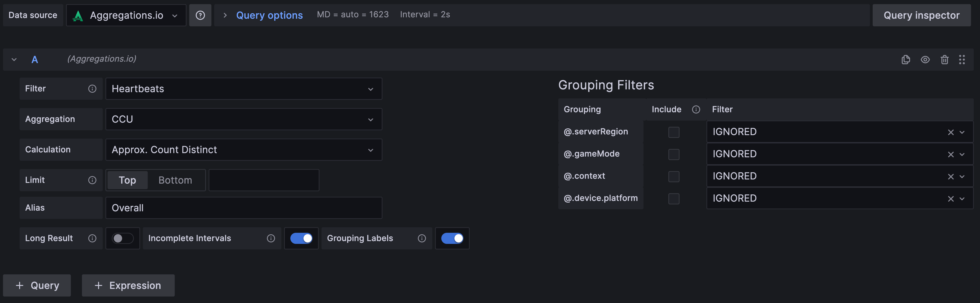Open the Query inspector

tap(921, 15)
